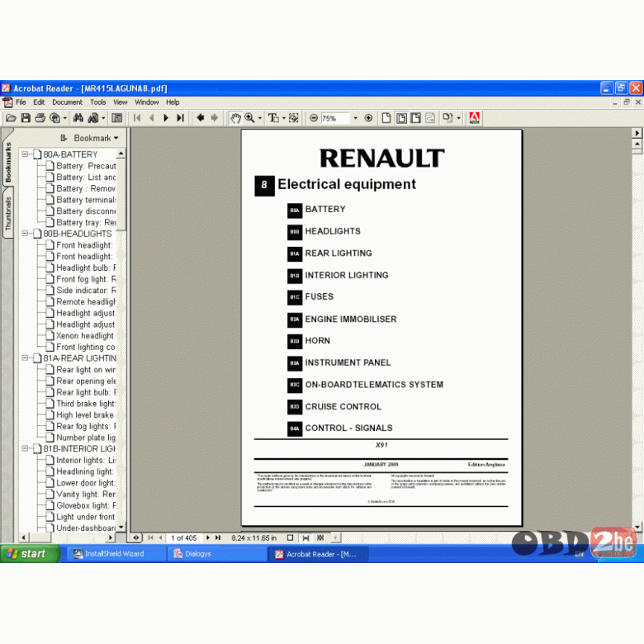
Task: Toggle navigation pane from status bar button
Action: [136, 538]
